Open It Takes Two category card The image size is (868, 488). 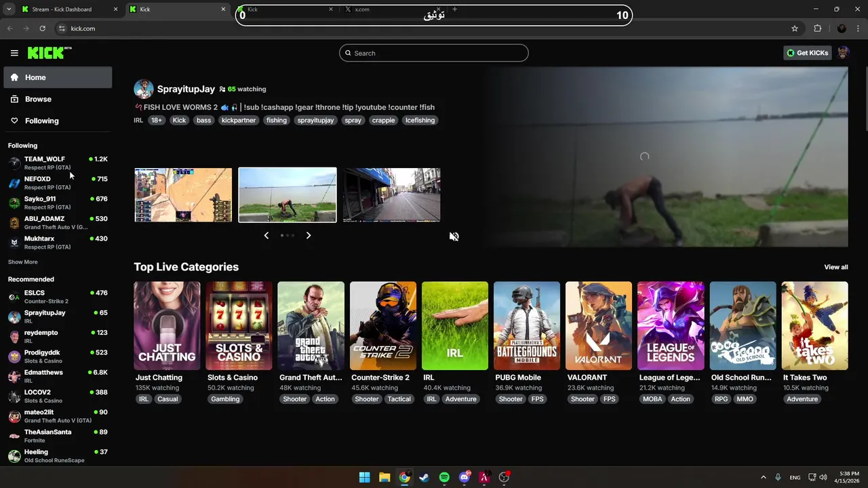tap(814, 326)
